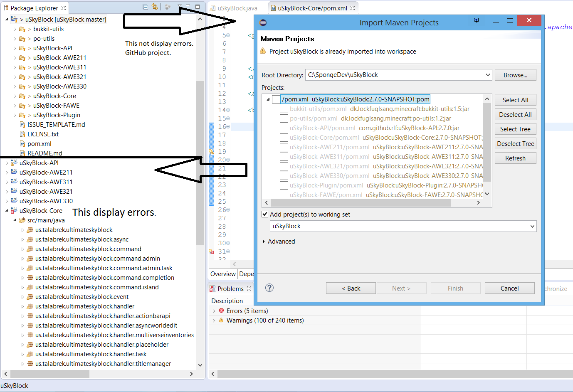Image resolution: width=573 pixels, height=392 pixels.
Task: Check the uSkyBlock-Core/pom.xml checkbox
Action: (x=284, y=138)
